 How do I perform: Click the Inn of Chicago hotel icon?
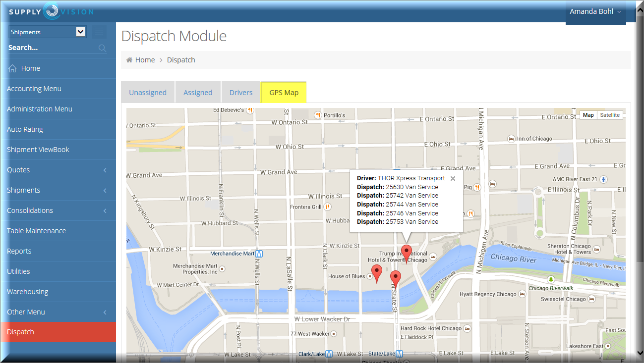click(x=511, y=139)
